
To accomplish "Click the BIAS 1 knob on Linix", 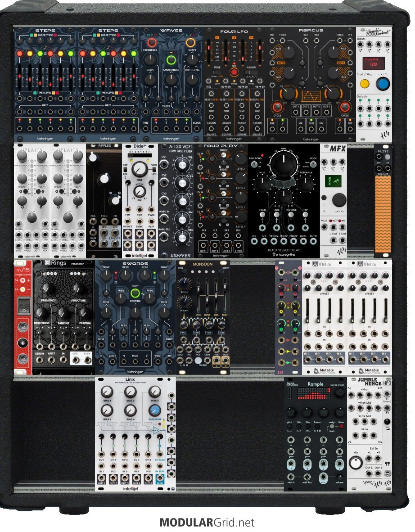I will [x=107, y=392].
